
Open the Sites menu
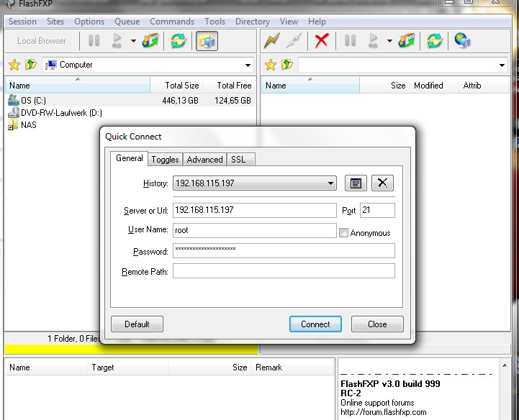click(x=55, y=22)
